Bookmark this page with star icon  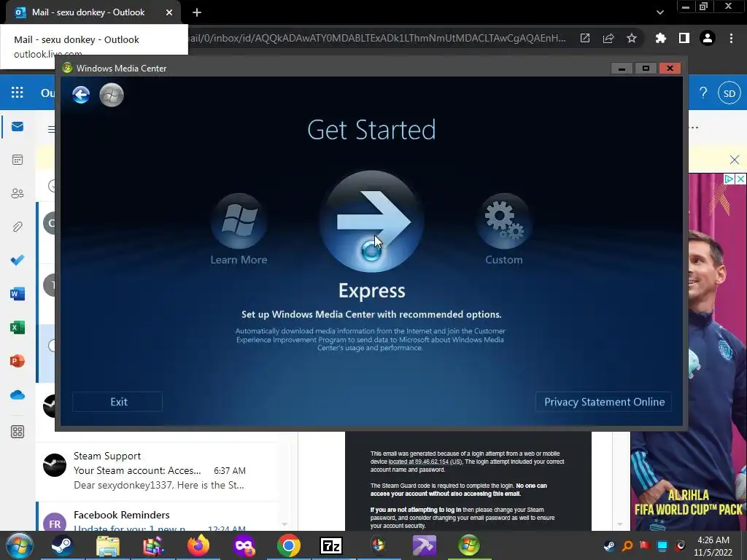point(632,38)
